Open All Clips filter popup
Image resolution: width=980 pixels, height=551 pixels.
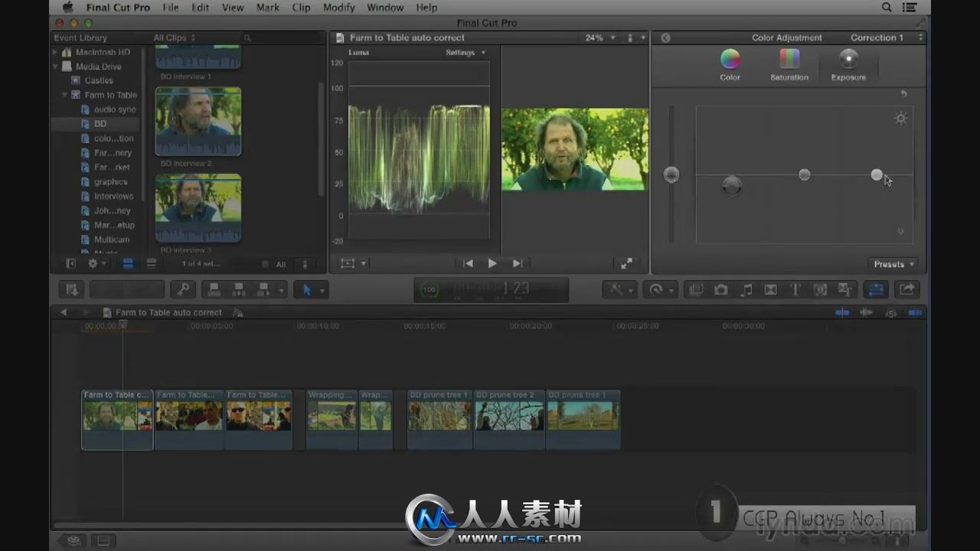pos(175,37)
